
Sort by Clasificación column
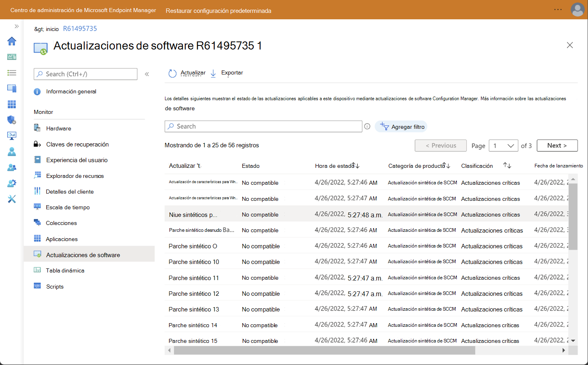(486, 166)
